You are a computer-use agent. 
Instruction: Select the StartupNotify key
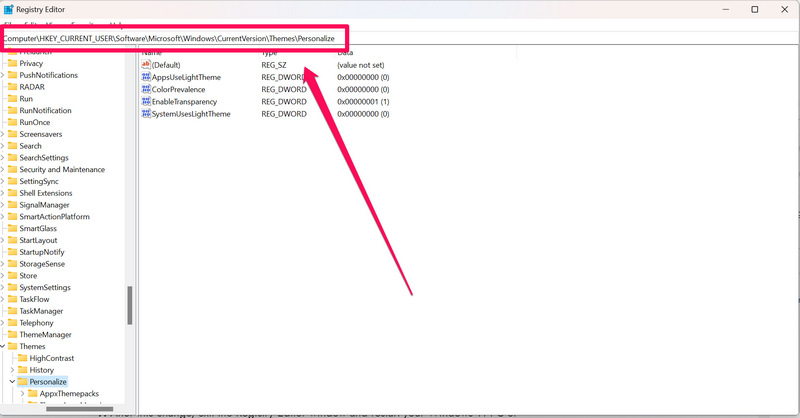[x=42, y=252]
